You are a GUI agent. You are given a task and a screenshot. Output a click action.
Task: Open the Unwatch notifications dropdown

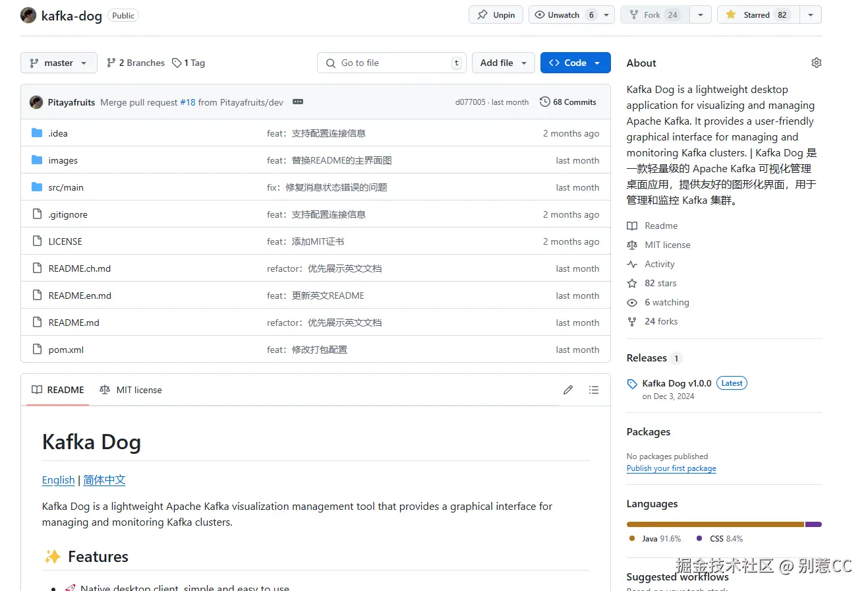point(571,15)
